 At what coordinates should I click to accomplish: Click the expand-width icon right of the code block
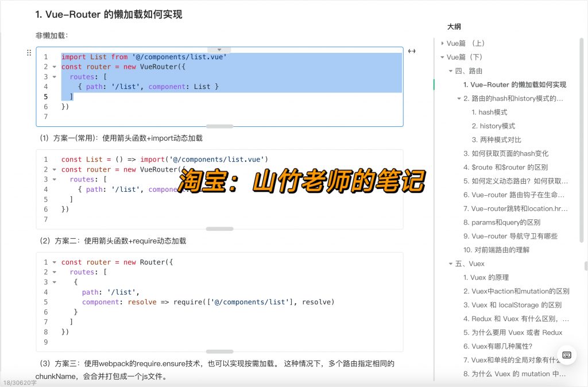pyautogui.click(x=412, y=51)
